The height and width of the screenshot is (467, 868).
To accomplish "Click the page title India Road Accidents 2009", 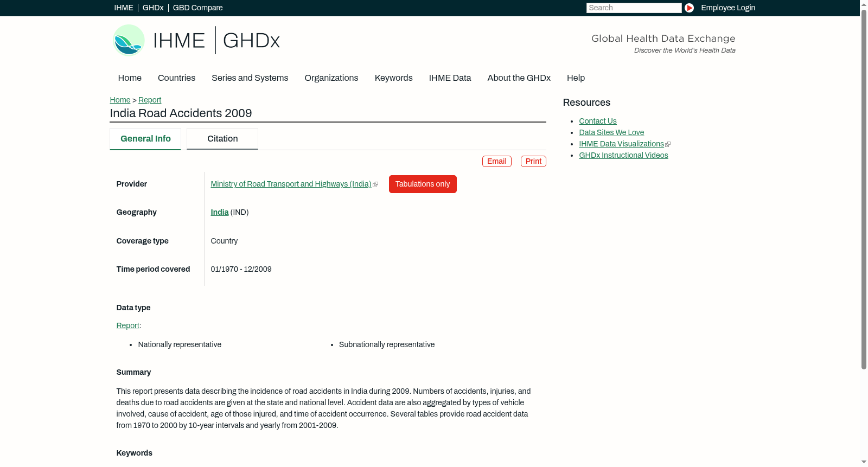I will click(181, 113).
